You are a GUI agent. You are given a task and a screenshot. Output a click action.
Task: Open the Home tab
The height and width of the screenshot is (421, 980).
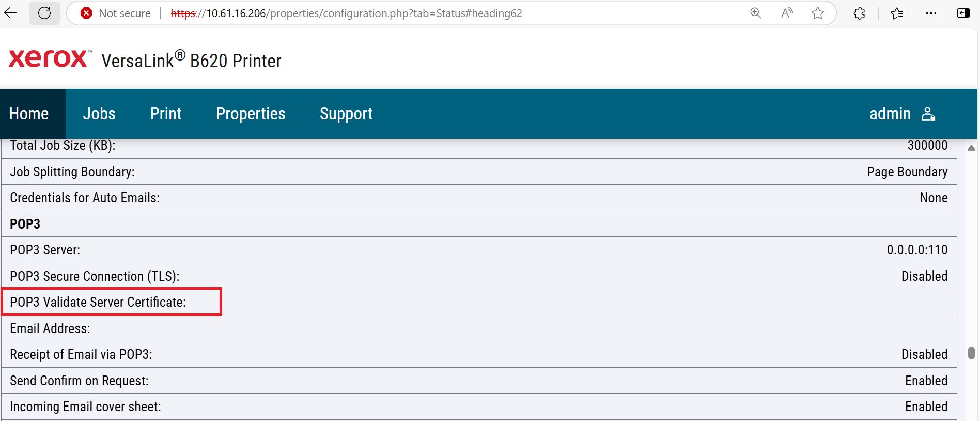[x=29, y=114]
